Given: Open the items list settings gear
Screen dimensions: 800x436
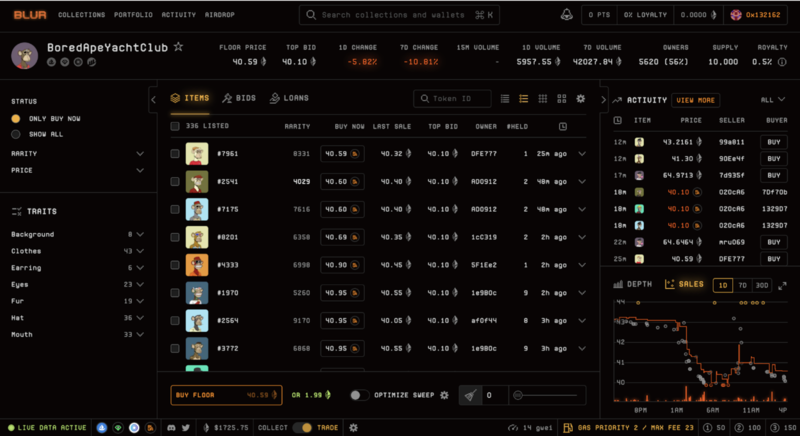Looking at the screenshot, I should tap(580, 99).
